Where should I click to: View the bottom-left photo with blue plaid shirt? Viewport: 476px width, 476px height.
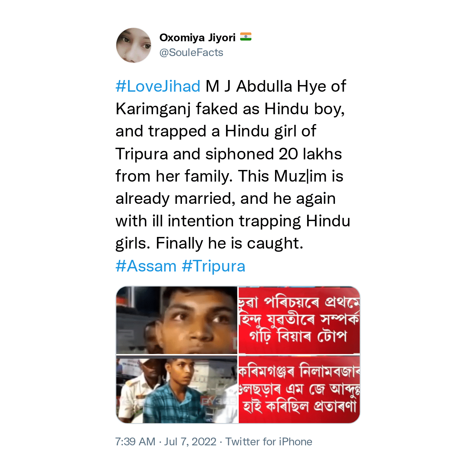(177, 389)
